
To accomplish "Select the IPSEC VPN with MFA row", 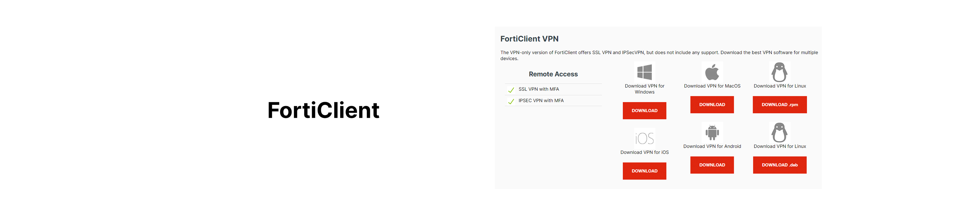I will click(553, 101).
